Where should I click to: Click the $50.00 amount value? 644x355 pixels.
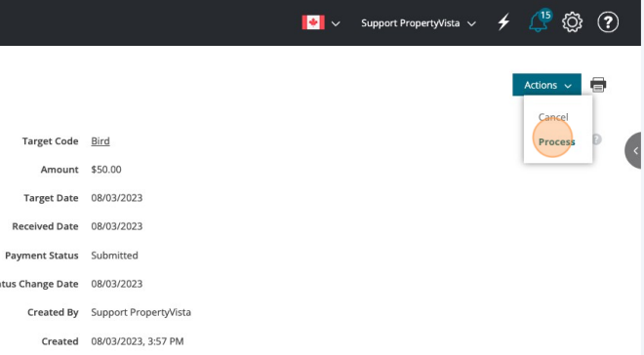(106, 170)
